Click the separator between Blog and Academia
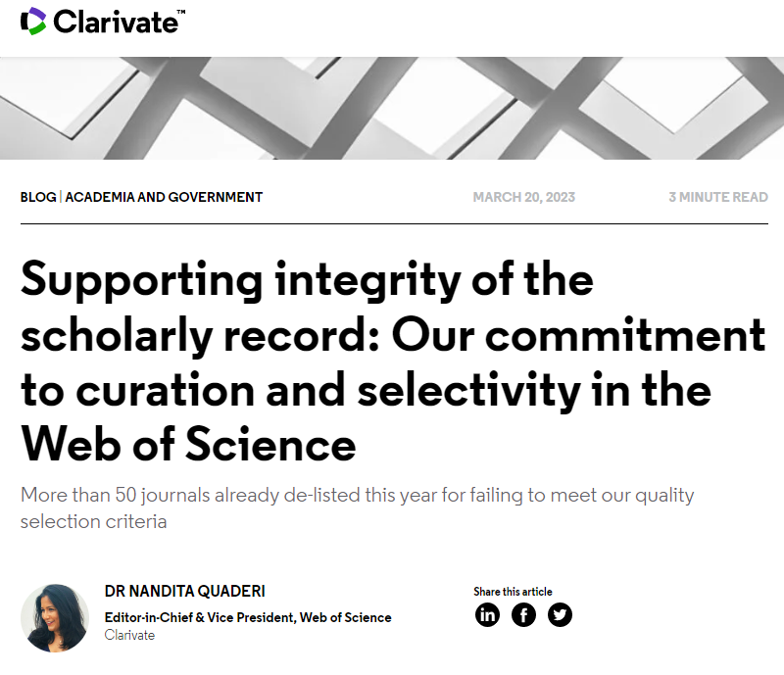 point(61,197)
